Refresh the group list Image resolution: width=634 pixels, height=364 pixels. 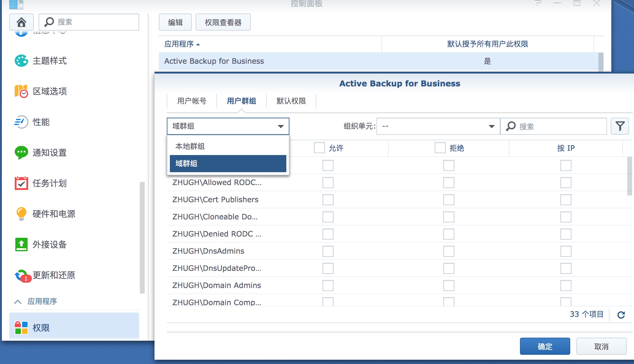(x=621, y=315)
